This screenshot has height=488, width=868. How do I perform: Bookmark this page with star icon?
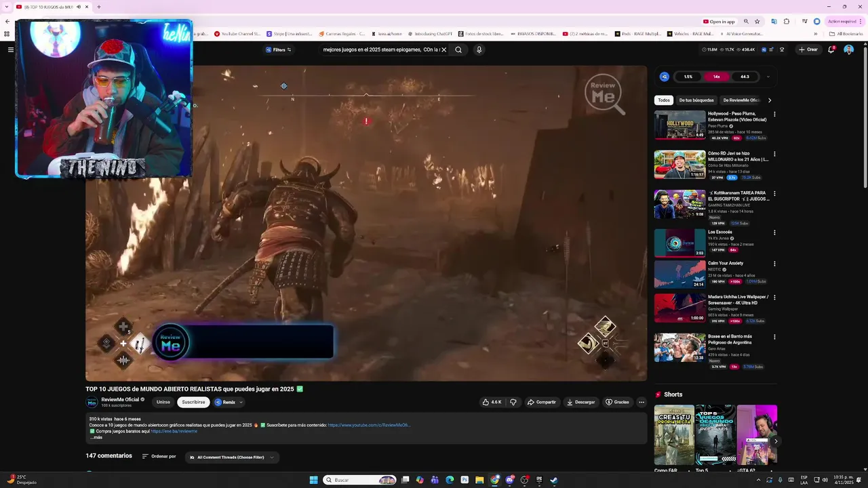[757, 21]
